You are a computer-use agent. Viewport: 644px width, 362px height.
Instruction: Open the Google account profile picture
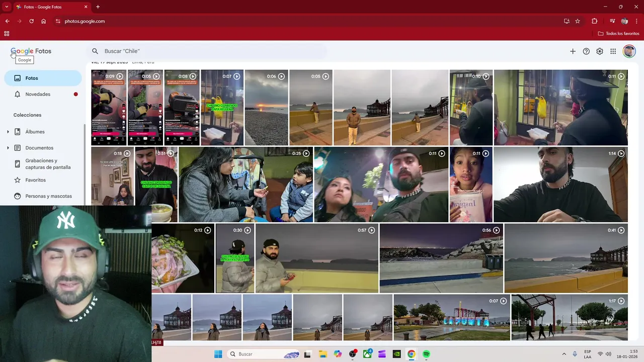tap(629, 51)
